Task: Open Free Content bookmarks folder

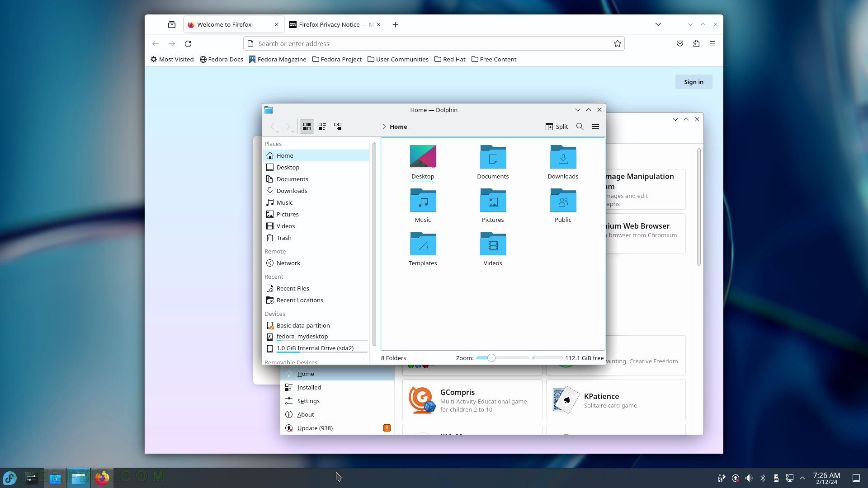Action: (x=494, y=59)
